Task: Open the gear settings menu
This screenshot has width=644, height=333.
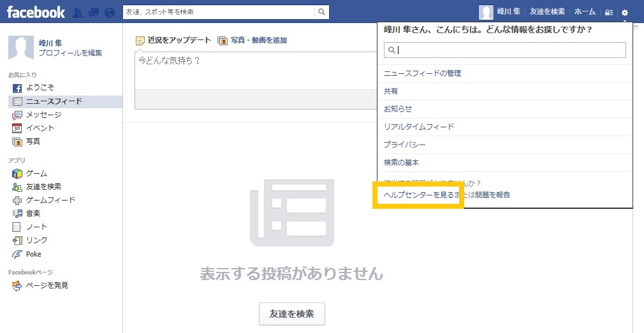Action: [625, 12]
